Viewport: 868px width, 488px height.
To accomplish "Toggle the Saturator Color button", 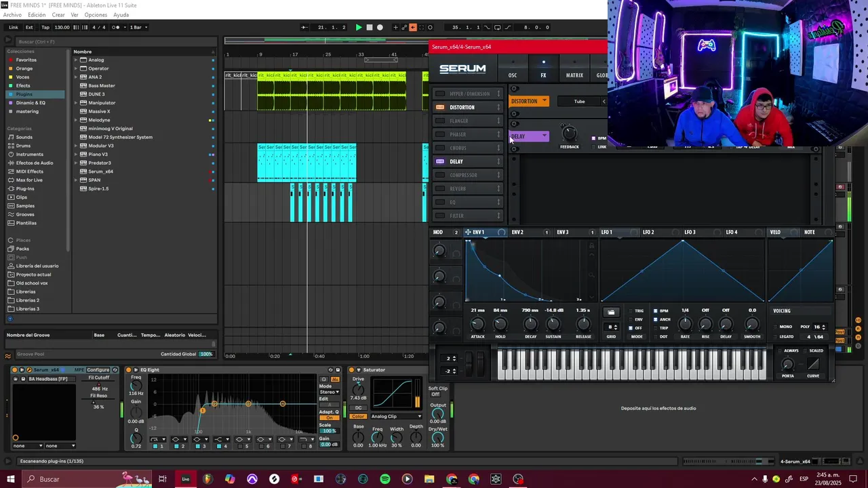I will 359,416.
